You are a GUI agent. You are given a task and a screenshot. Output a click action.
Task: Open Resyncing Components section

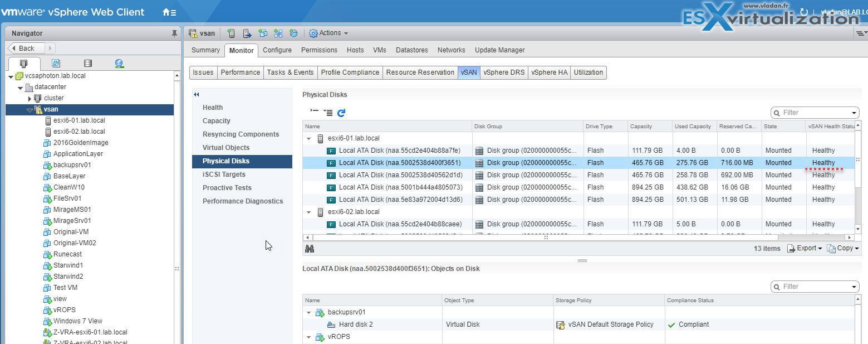coord(241,134)
